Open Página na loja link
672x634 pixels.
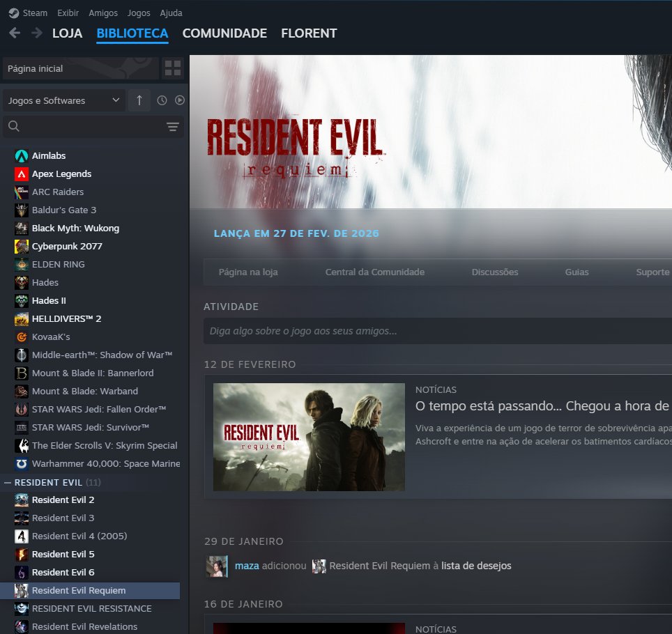point(248,272)
